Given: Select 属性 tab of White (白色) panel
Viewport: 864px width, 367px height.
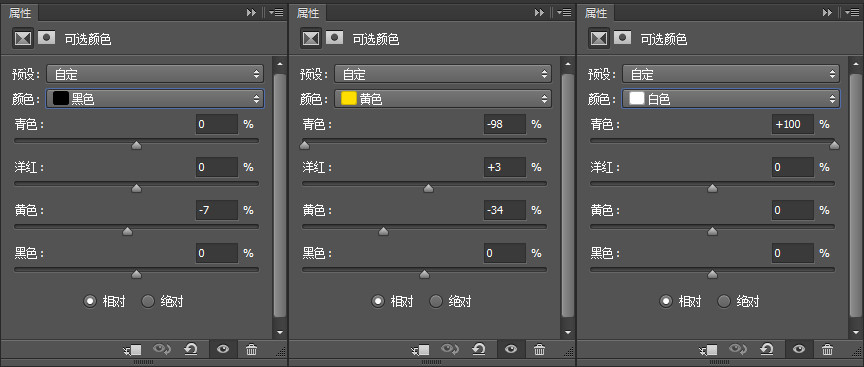Looking at the screenshot, I should click(596, 13).
